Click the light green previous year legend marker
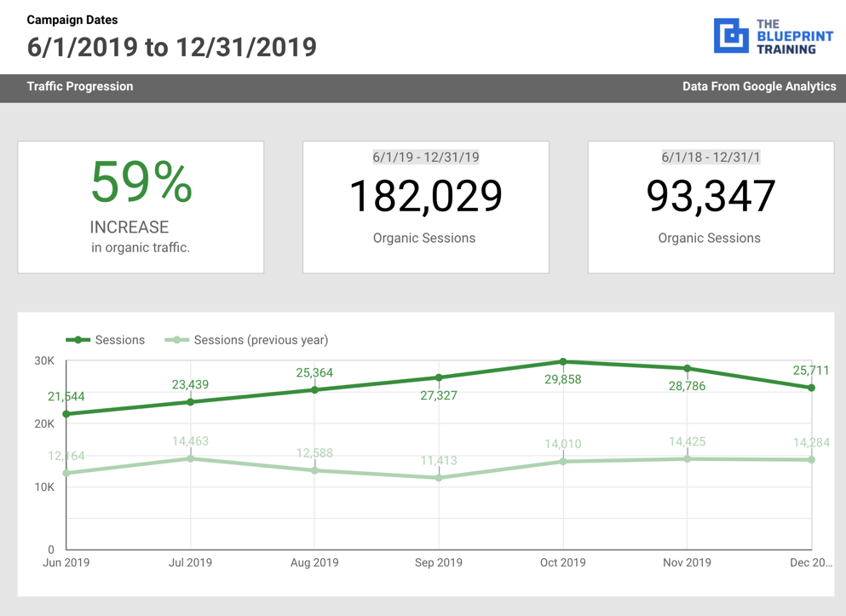 (178, 340)
